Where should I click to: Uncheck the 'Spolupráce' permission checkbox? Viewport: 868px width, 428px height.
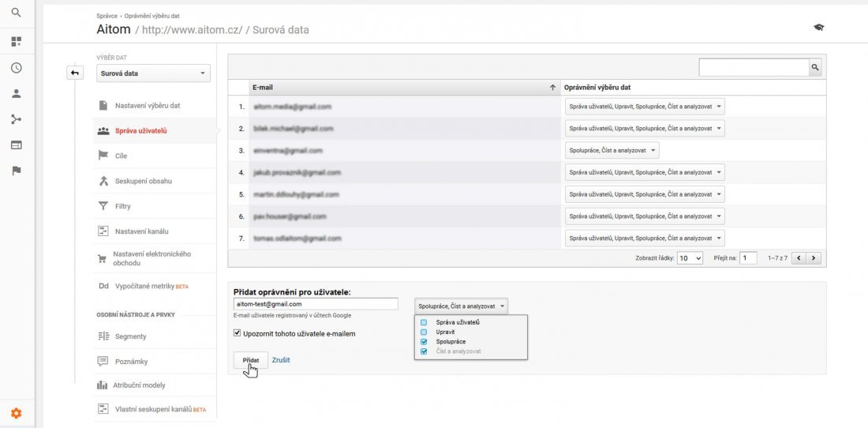pos(424,342)
